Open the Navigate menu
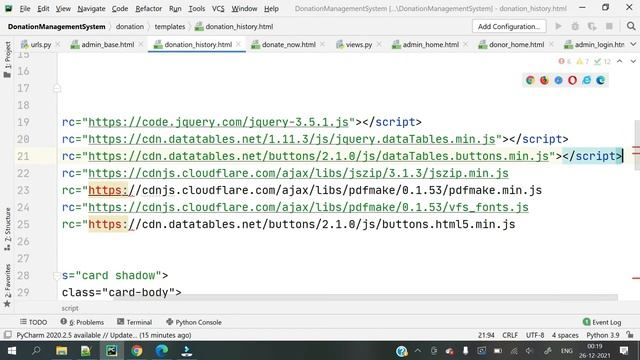The height and width of the screenshot is (360, 640). tap(91, 9)
